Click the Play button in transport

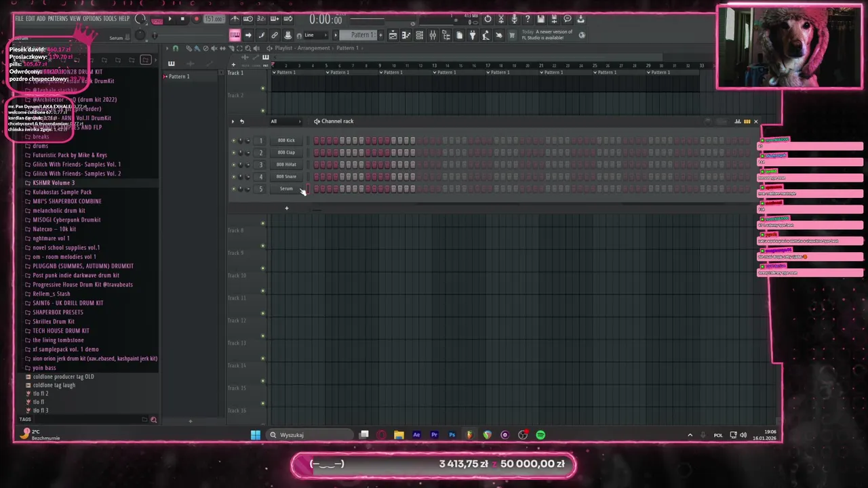(170, 19)
